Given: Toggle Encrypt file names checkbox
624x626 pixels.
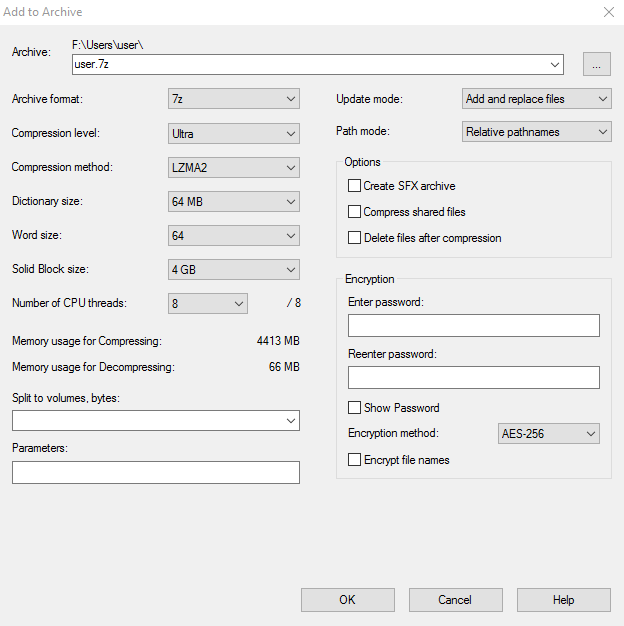Looking at the screenshot, I should (x=354, y=460).
